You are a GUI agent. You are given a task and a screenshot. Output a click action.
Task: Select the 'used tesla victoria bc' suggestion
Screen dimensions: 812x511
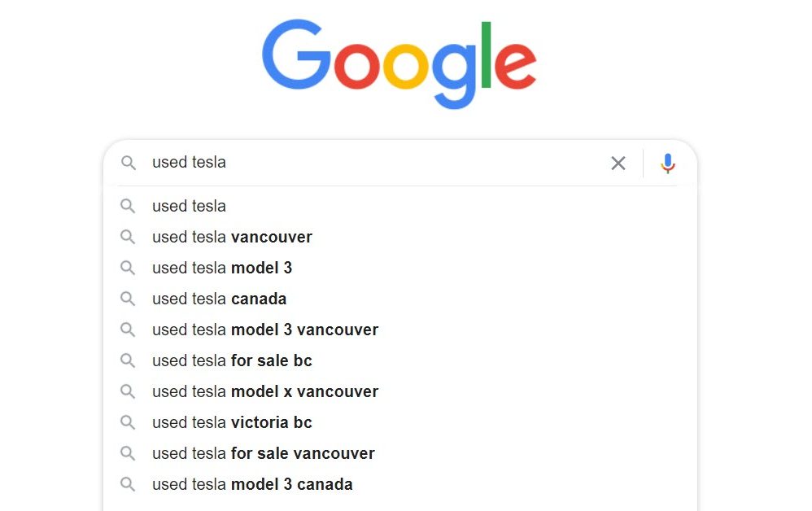coord(232,422)
